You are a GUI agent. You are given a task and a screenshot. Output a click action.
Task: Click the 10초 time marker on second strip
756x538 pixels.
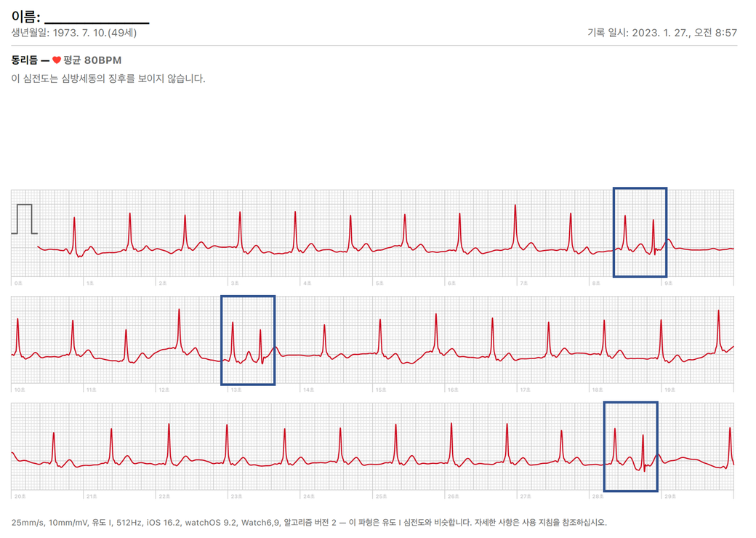point(19,390)
